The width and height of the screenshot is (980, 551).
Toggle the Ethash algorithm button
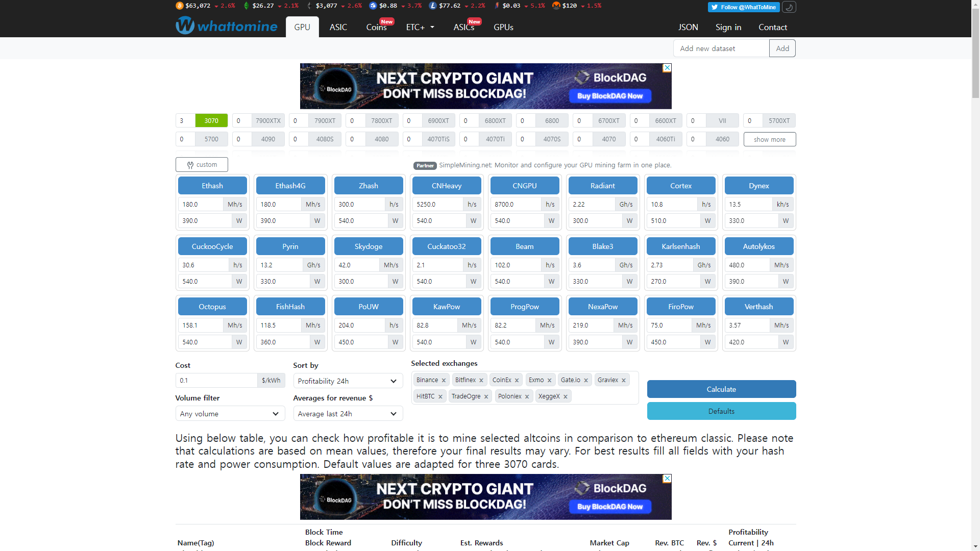point(212,186)
